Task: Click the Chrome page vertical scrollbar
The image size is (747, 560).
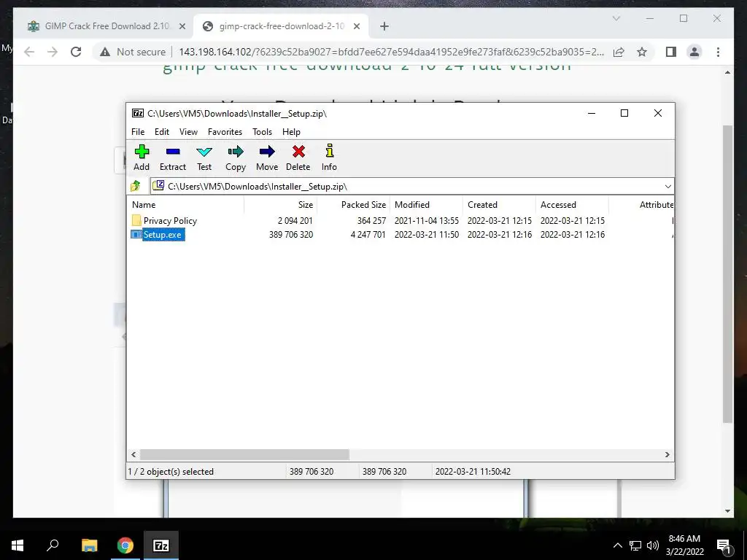Action: click(727, 274)
